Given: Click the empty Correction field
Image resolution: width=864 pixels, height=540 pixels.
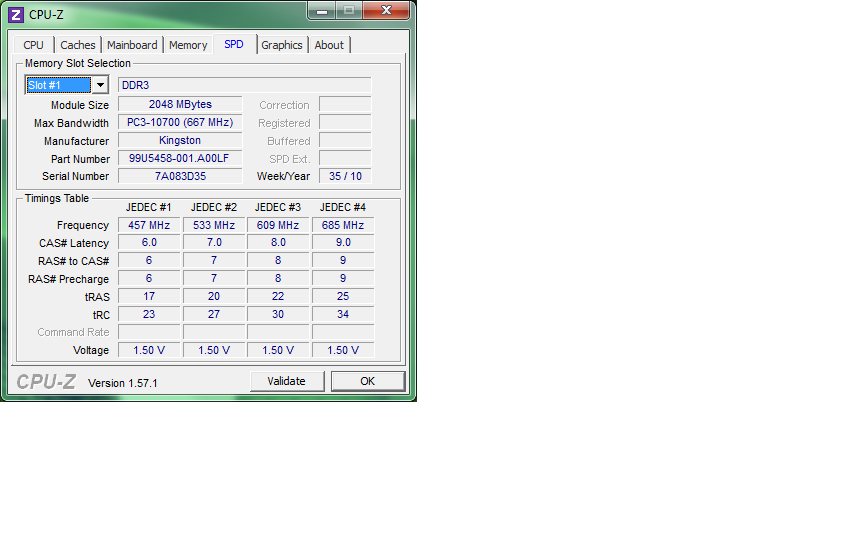Looking at the screenshot, I should [x=345, y=105].
